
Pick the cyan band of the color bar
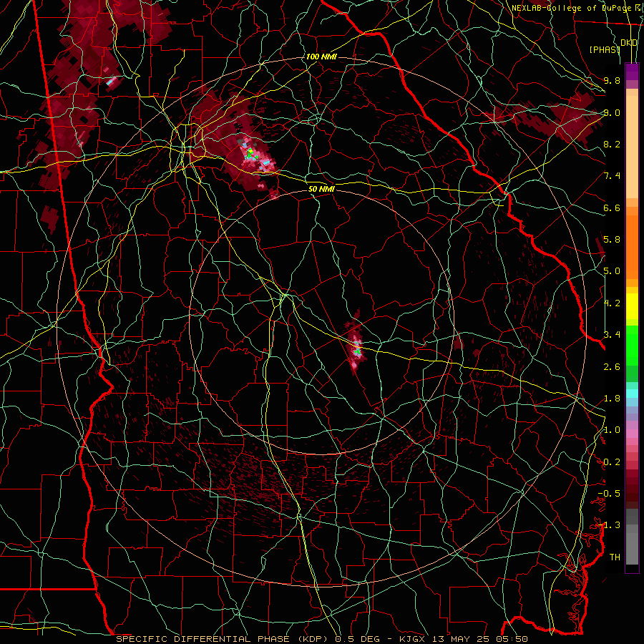(632, 394)
